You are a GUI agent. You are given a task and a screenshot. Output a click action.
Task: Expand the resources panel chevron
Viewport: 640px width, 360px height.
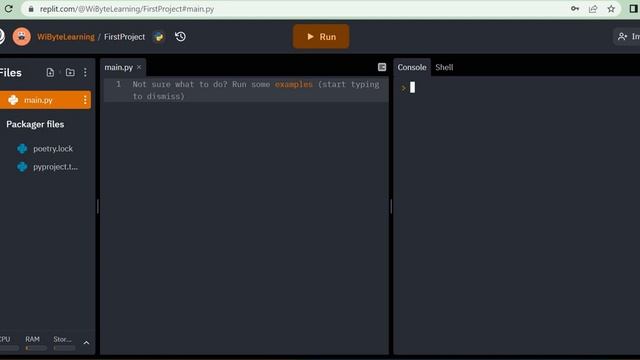pos(86,343)
